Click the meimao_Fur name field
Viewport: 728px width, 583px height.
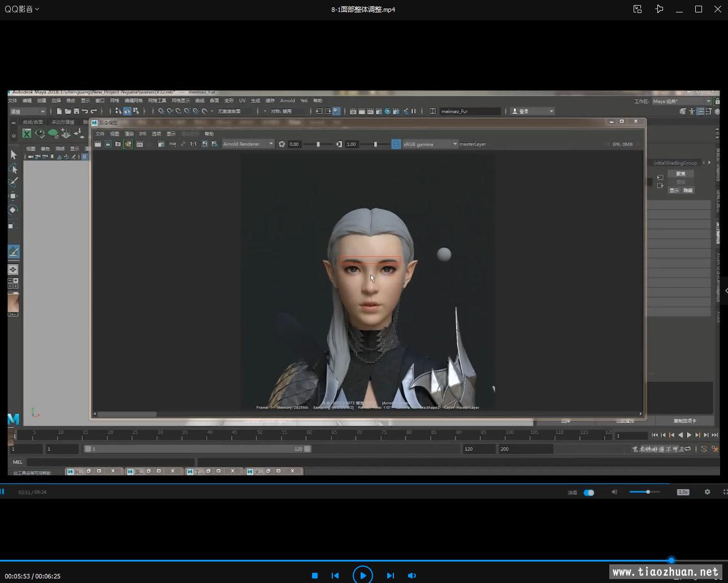[x=470, y=111]
